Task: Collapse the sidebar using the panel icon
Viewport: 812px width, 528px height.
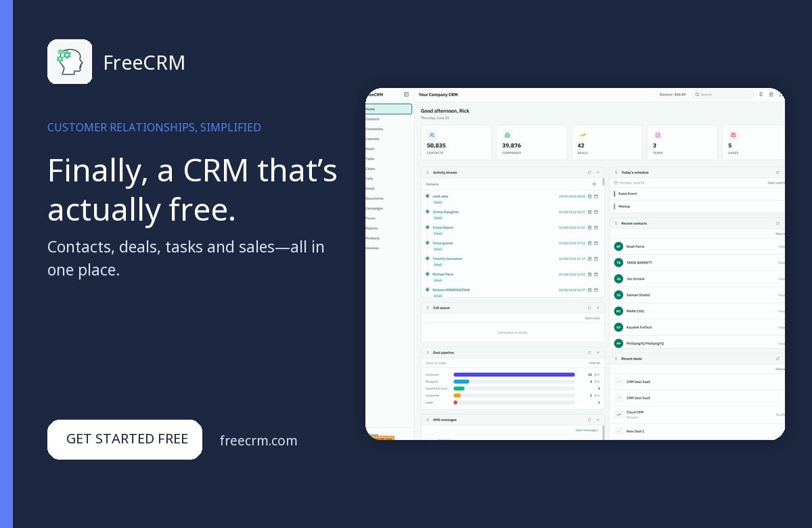Action: [x=407, y=95]
